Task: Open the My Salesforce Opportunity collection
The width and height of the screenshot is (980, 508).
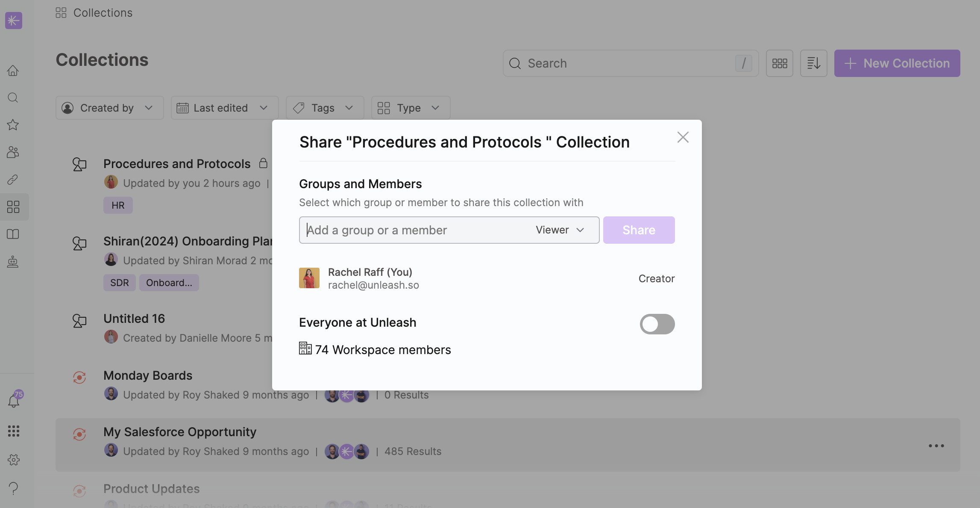Action: [x=180, y=432]
